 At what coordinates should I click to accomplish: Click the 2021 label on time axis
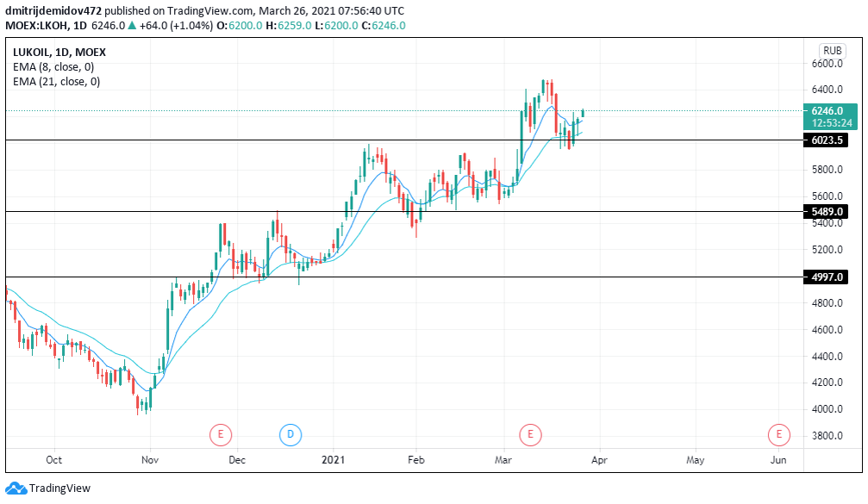[x=334, y=460]
